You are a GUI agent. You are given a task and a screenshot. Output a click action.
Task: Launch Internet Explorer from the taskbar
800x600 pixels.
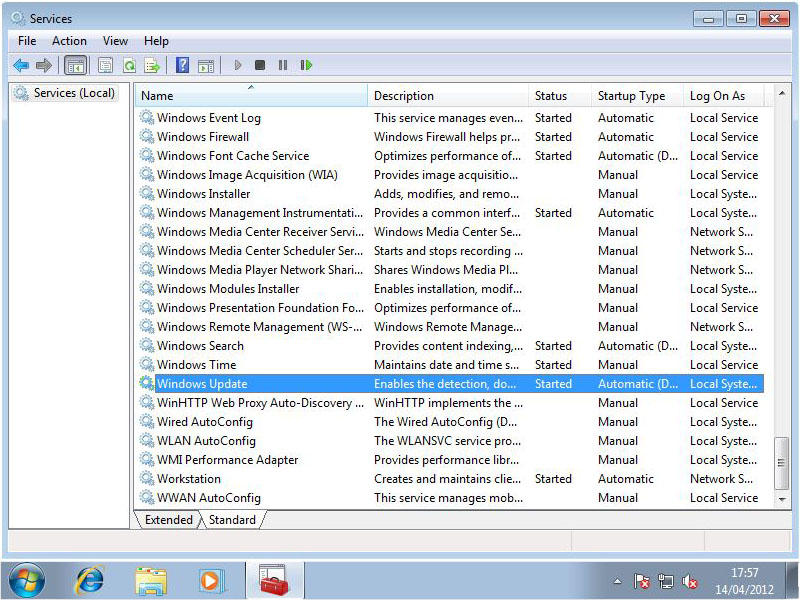[90, 581]
